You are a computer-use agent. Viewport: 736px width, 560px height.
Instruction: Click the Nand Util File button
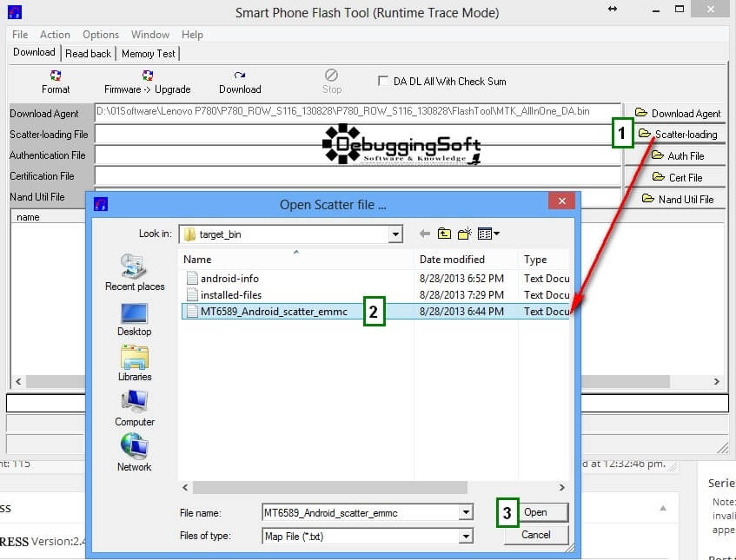pos(677,199)
